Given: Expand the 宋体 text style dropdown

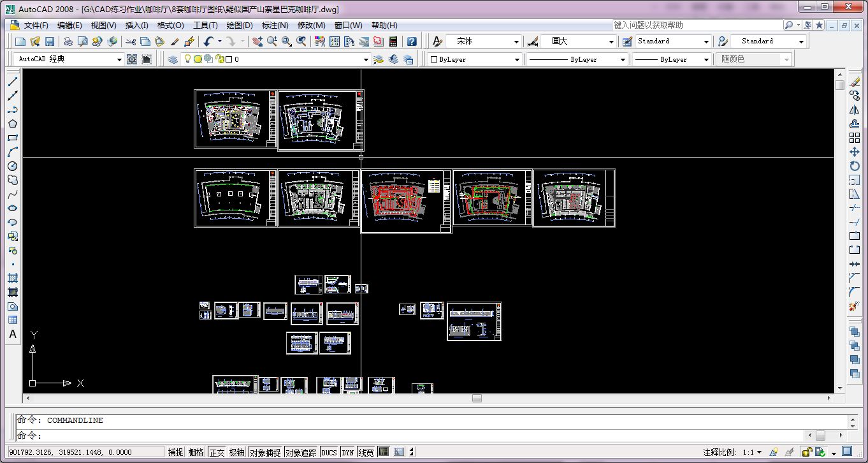Looking at the screenshot, I should pos(516,41).
